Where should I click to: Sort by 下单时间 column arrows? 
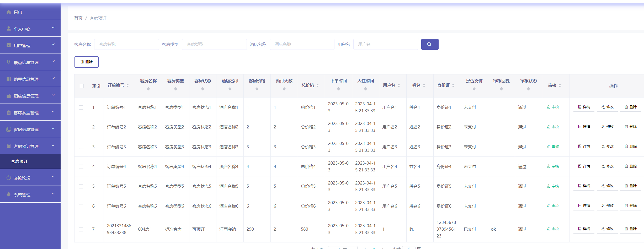click(x=338, y=89)
